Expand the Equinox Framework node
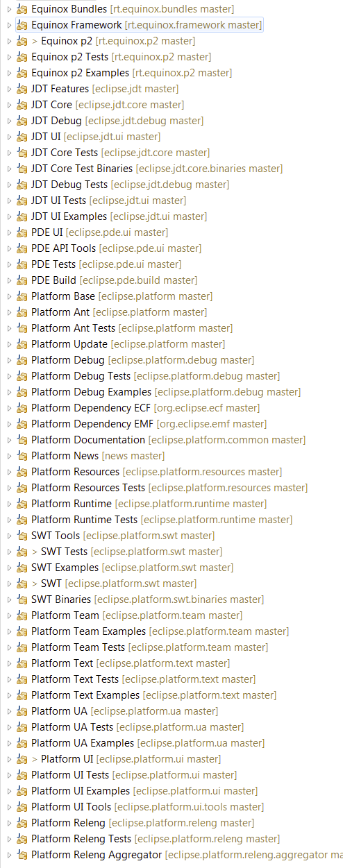Screen dimensions: 343x868 (x=8, y=25)
